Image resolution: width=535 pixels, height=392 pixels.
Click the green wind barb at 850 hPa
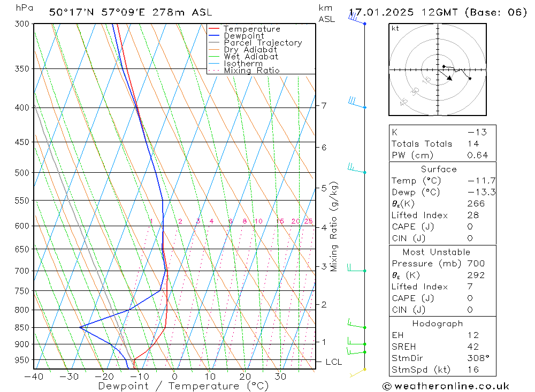357,324
